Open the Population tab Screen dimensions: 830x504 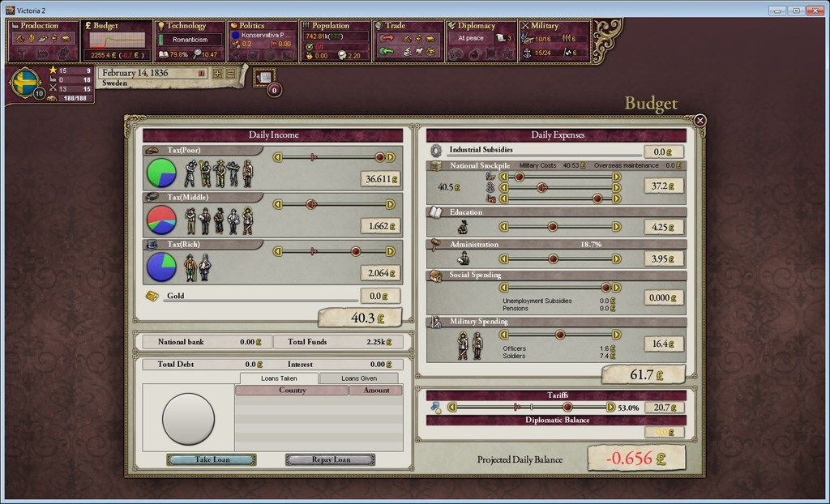pyautogui.click(x=336, y=41)
